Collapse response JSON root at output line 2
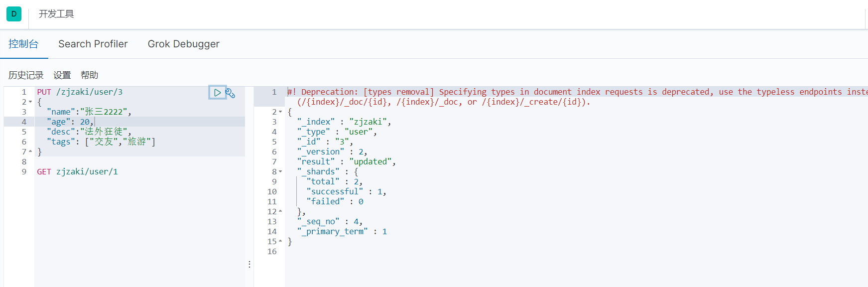 tap(280, 112)
